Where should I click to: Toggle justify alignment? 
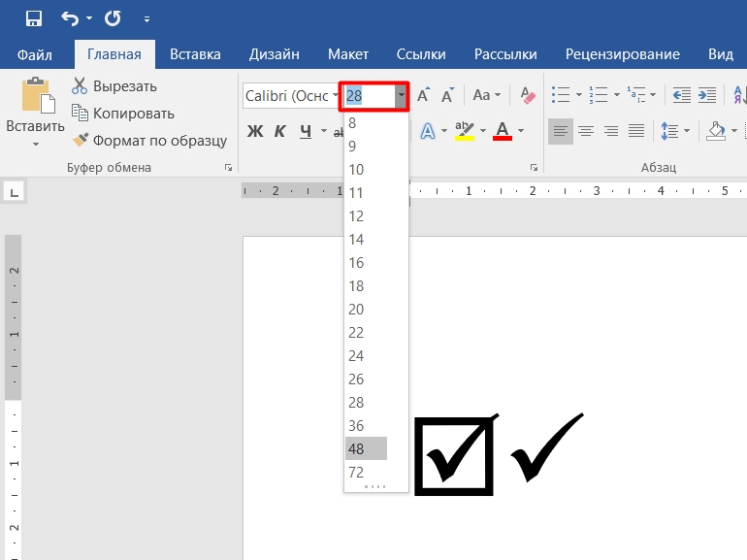[x=636, y=131]
